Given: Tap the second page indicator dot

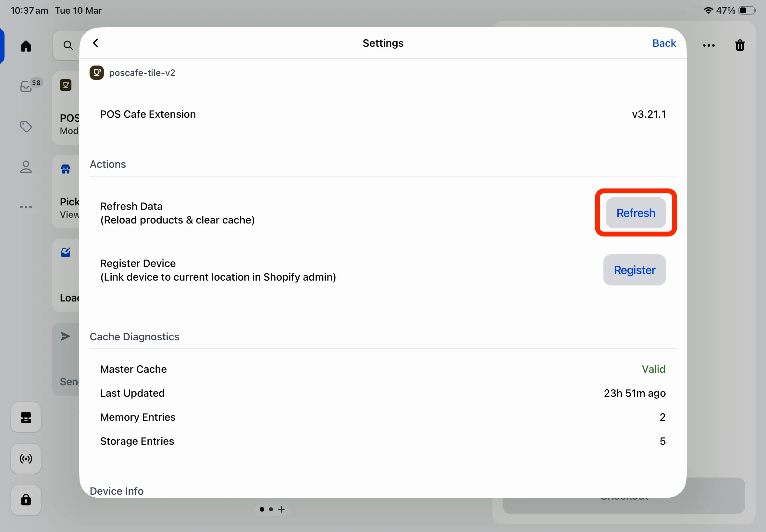Looking at the screenshot, I should 271,509.
